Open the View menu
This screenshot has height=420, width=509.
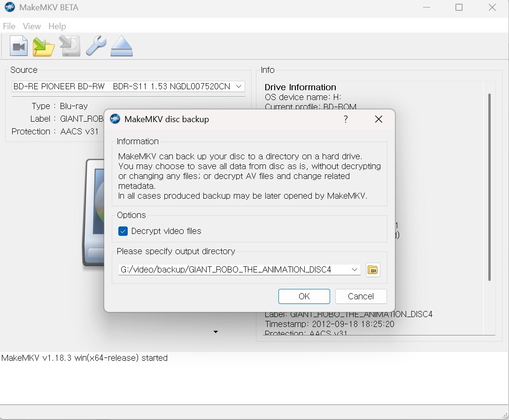[x=32, y=26]
